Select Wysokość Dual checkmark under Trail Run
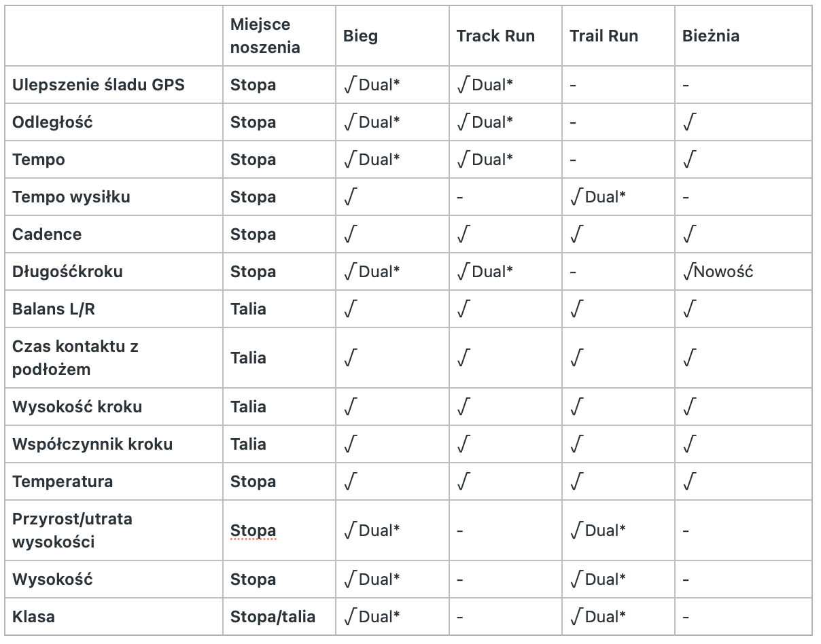 597,579
